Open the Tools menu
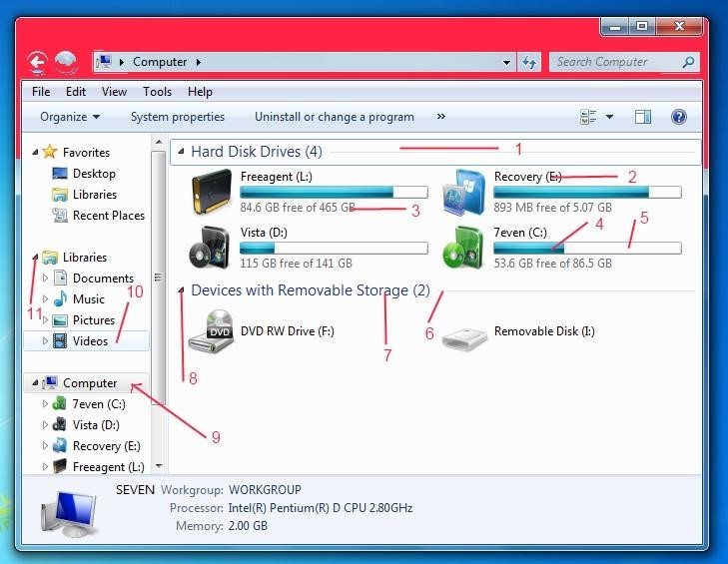The height and width of the screenshot is (564, 728). tap(157, 92)
